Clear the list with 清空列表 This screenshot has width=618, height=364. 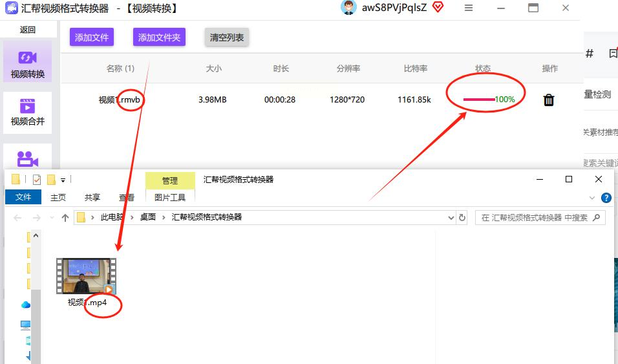(x=227, y=37)
